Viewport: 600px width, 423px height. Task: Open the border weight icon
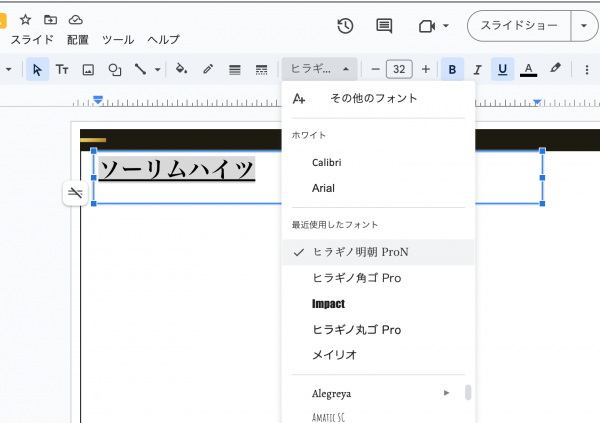(x=235, y=69)
